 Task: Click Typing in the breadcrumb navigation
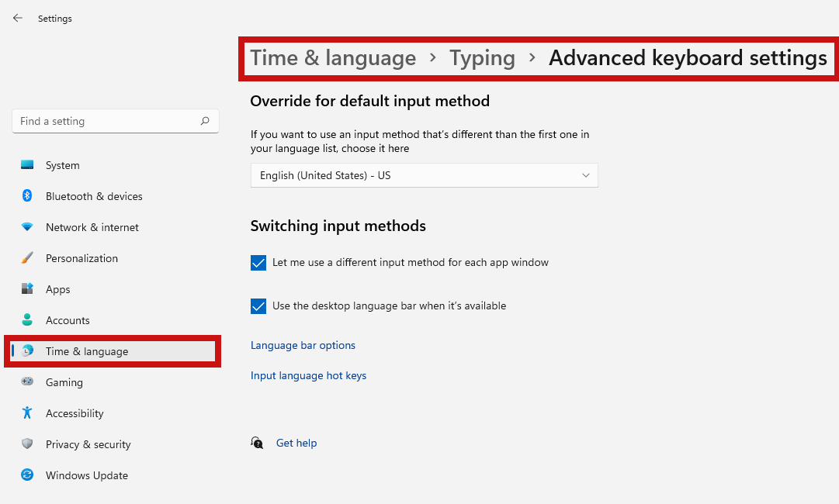coord(482,57)
